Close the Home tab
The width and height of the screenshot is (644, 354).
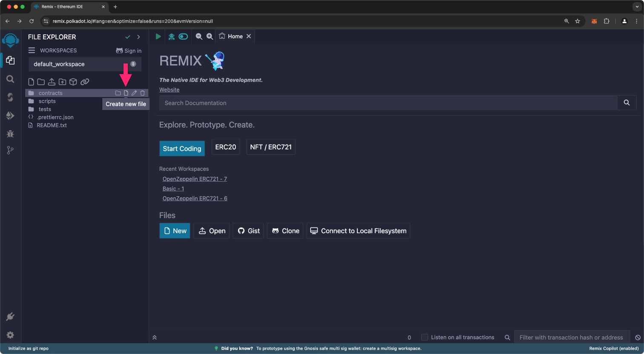click(x=249, y=36)
